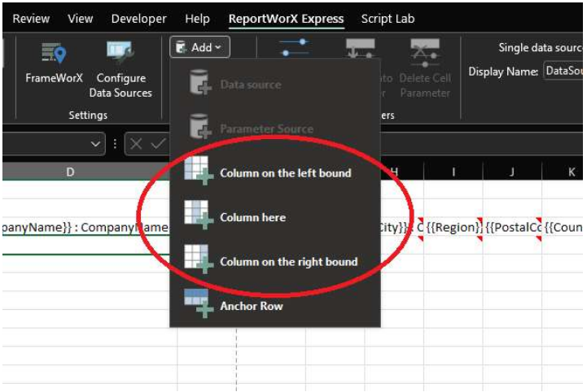Select Column on the right bound

tap(275, 261)
